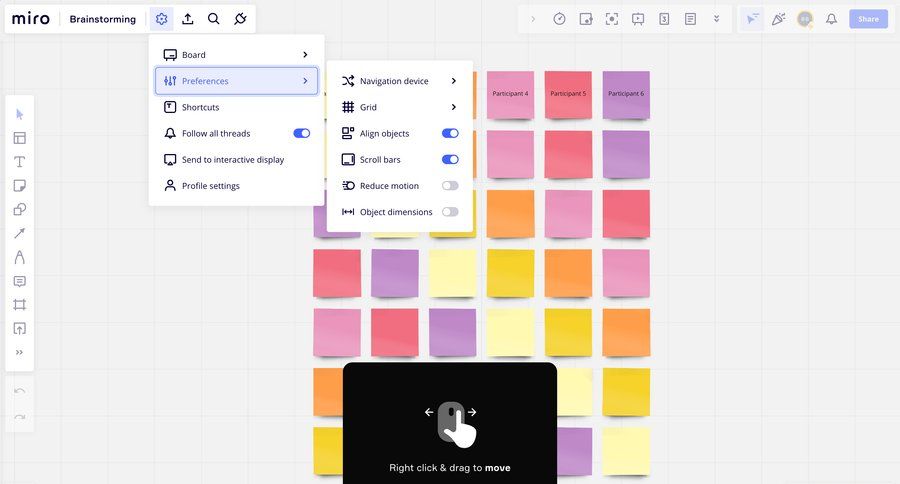Open the Comment tool
The image size is (900, 484).
point(19,281)
